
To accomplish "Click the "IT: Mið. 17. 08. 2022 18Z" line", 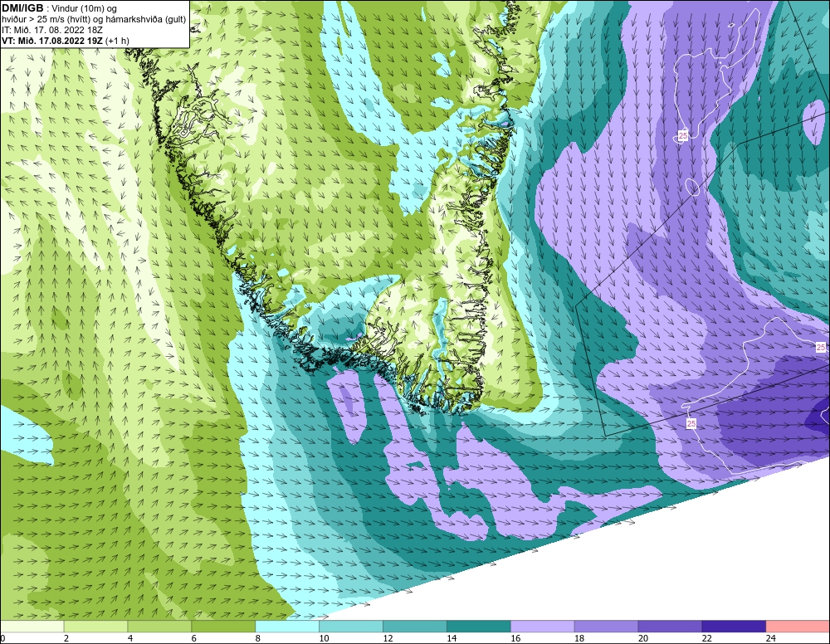I will tap(51, 30).
